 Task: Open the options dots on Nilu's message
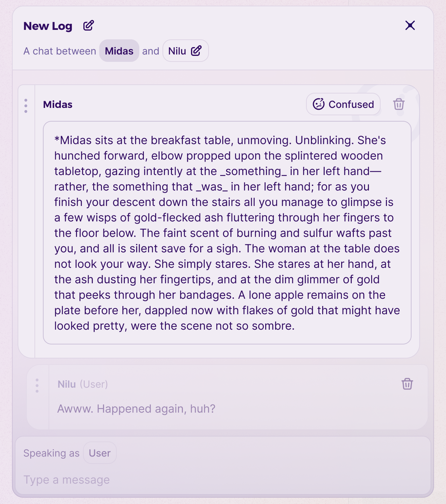pyautogui.click(x=37, y=386)
